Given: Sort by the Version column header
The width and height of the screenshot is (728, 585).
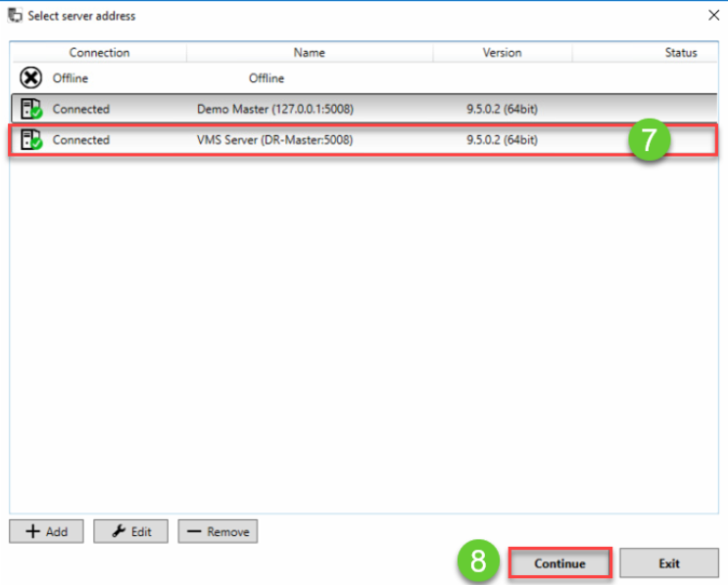Looking at the screenshot, I should click(502, 53).
